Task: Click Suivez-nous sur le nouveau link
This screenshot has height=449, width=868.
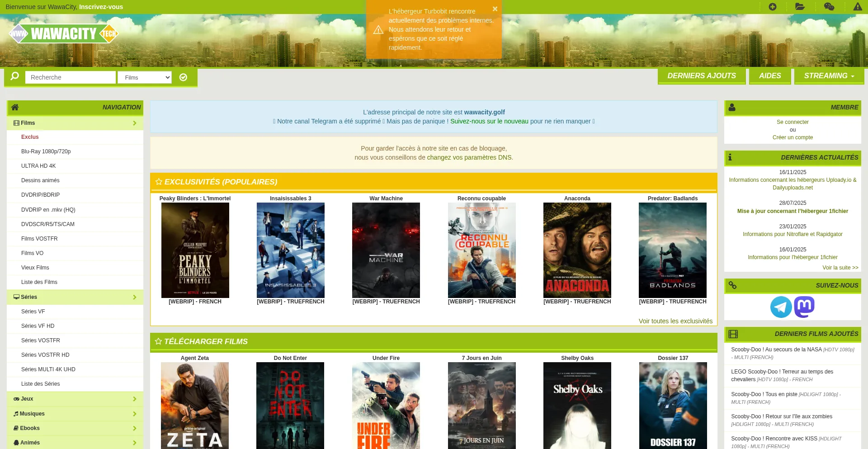Action: click(489, 121)
